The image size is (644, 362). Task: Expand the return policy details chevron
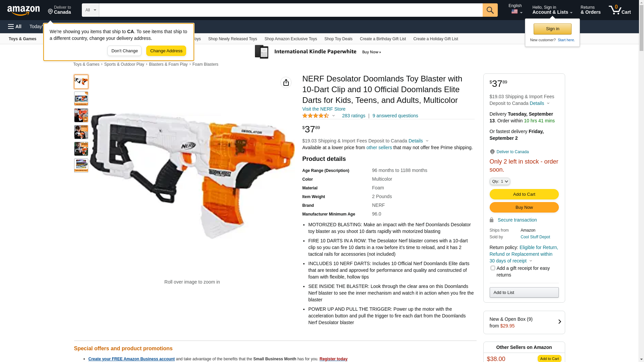(531, 261)
